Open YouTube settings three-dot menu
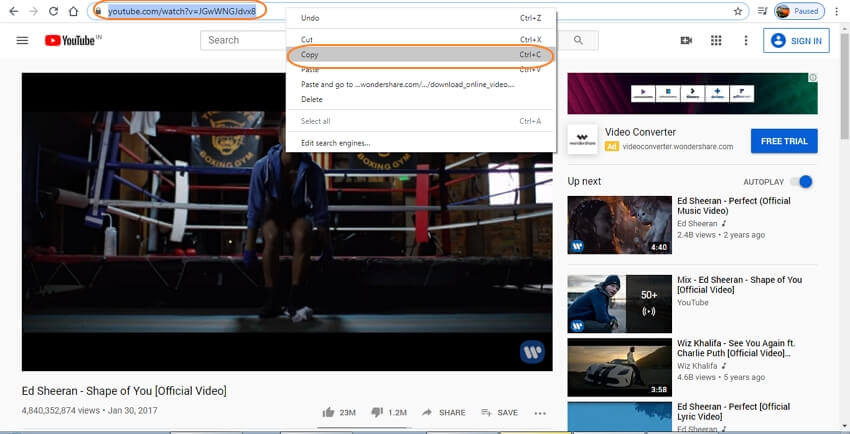850x434 pixels. [x=746, y=40]
